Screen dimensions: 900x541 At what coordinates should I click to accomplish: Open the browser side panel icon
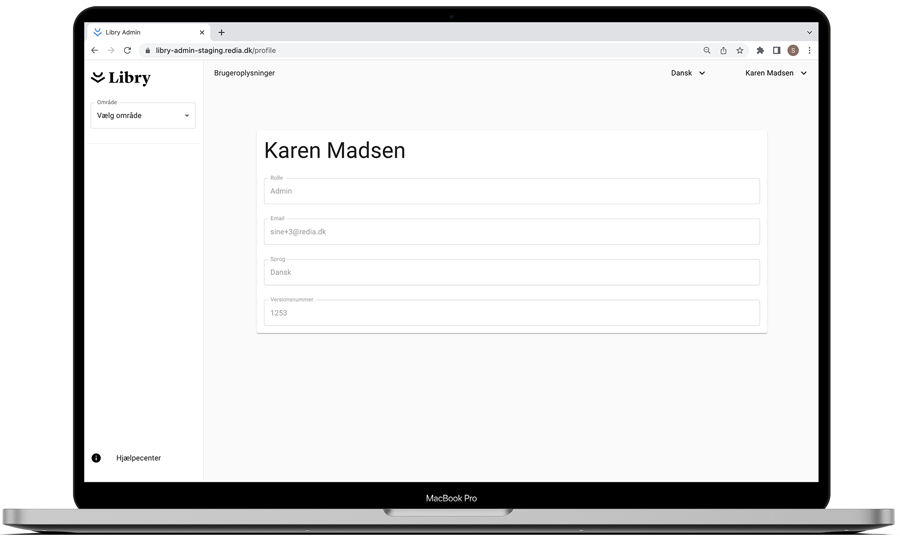776,50
